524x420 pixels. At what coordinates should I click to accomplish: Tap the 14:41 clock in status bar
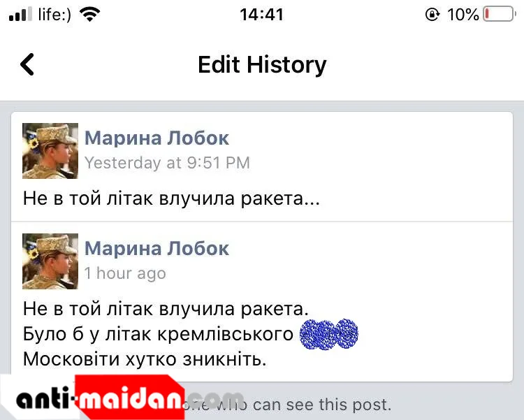pyautogui.click(x=262, y=15)
